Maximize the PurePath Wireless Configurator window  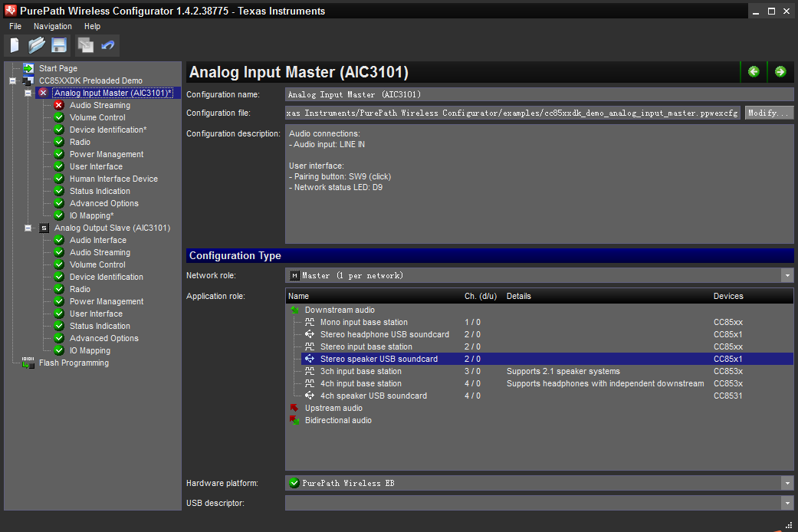pos(771,11)
